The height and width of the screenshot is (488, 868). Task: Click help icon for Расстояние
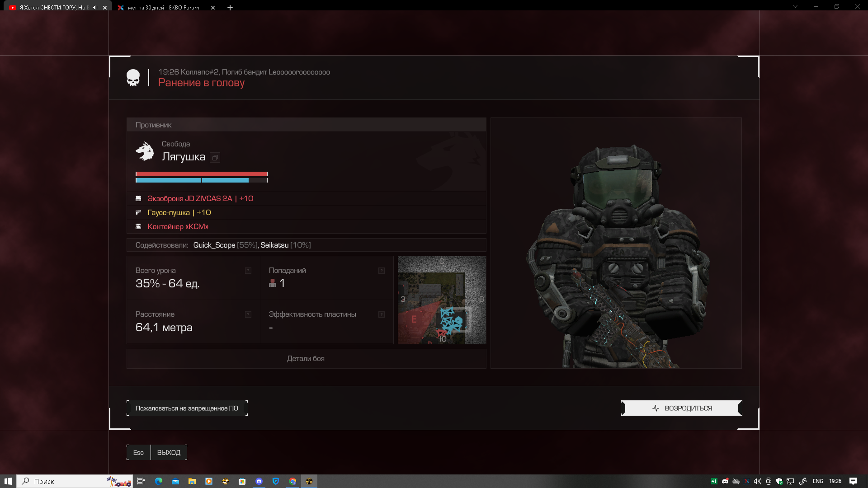(x=248, y=314)
